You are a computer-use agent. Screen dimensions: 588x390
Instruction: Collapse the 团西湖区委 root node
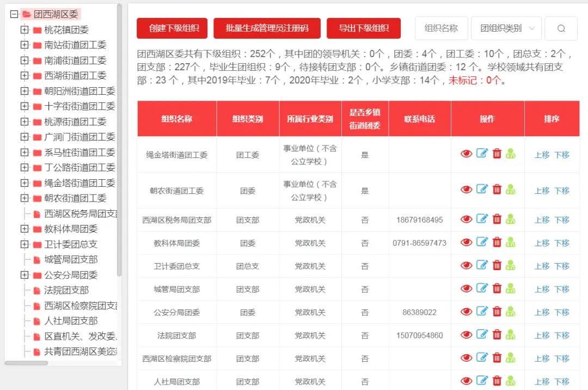coord(14,15)
